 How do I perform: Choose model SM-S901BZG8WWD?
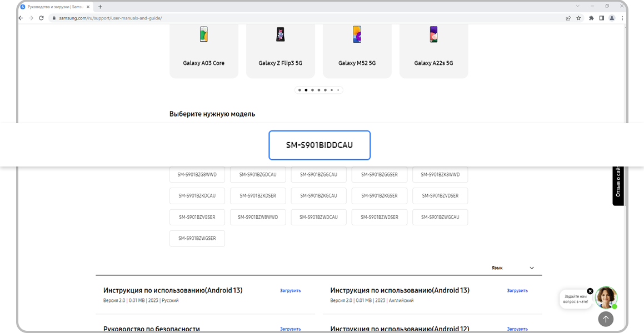[197, 174]
